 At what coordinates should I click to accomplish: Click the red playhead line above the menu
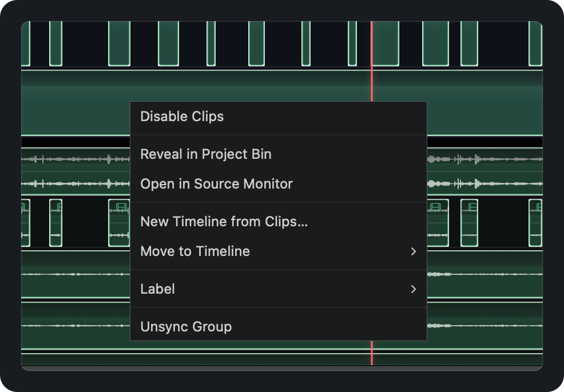click(372, 61)
